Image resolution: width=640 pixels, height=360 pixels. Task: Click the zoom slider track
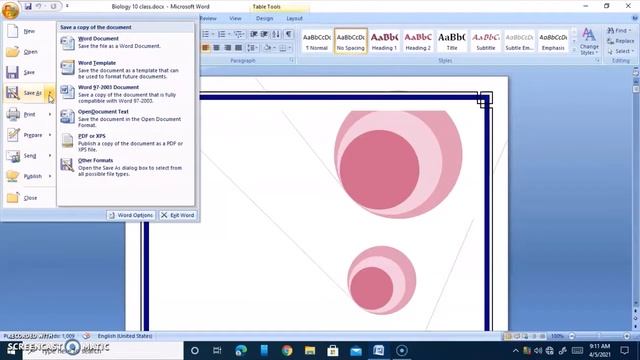(x=599, y=336)
